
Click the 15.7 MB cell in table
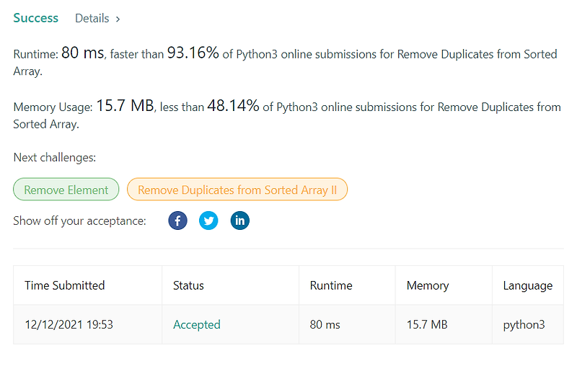click(427, 325)
